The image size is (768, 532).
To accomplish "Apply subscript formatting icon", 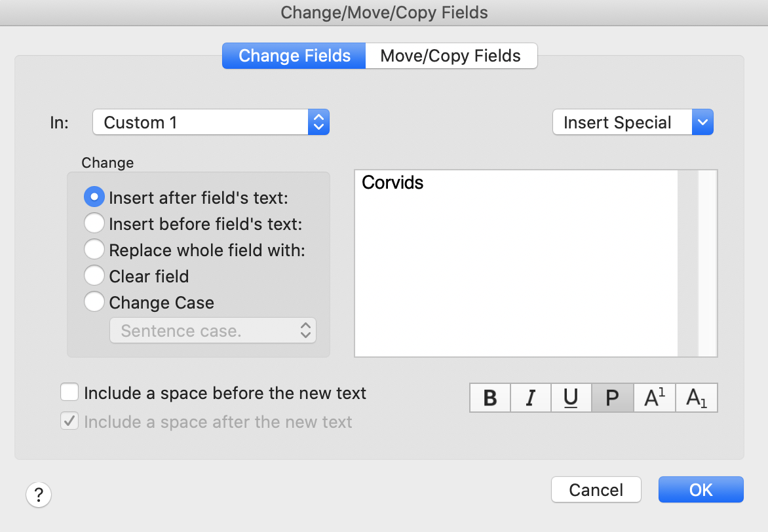I will coord(697,398).
